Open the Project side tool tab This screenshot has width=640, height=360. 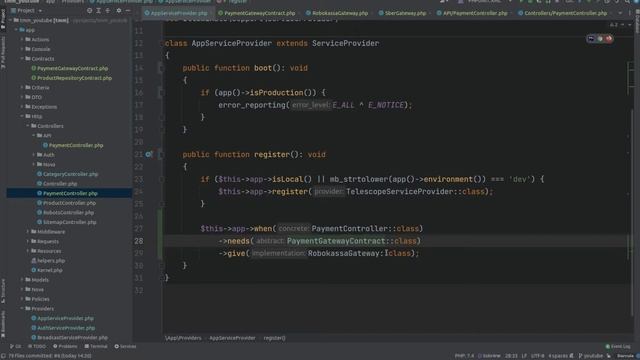(3, 18)
